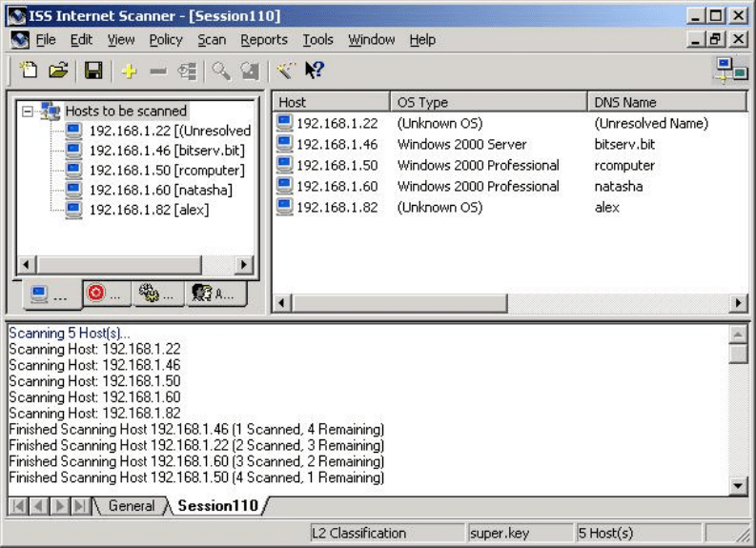
Task: Select the Accounts tab with faces icon
Action: pos(216,293)
